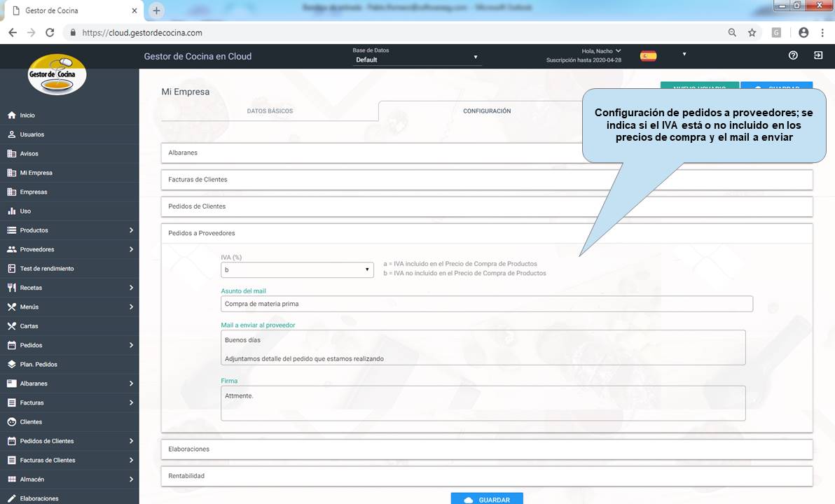This screenshot has width=835, height=504.
Task: Click the browser reload icon
Action: [50, 32]
